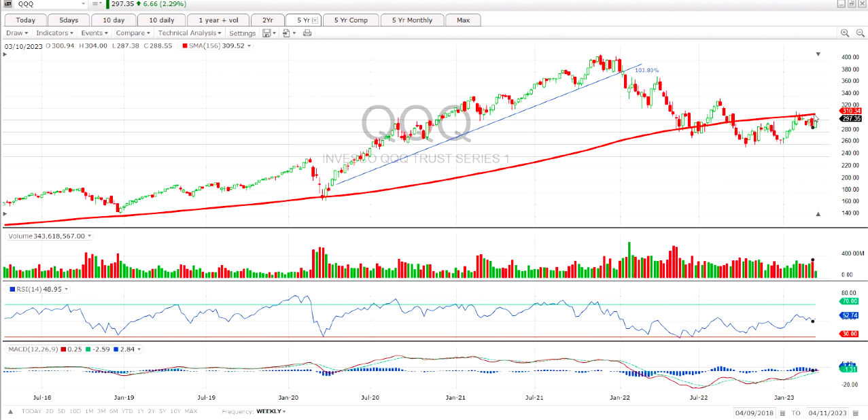Screen dimensions: 868x420
Task: Select the 5D range at bottom
Action: coord(62,411)
